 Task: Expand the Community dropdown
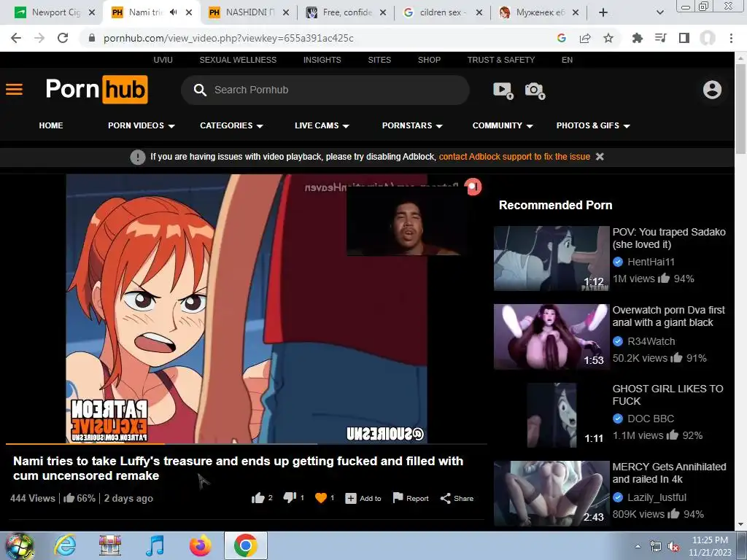tap(503, 125)
